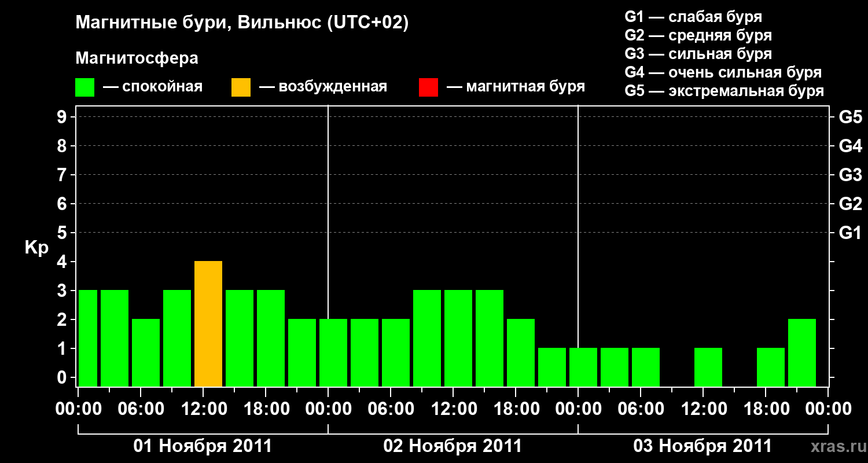The width and height of the screenshot is (868, 463).
Task: Click the '18:00' tick label above 03 Ноября
Action: (766, 409)
